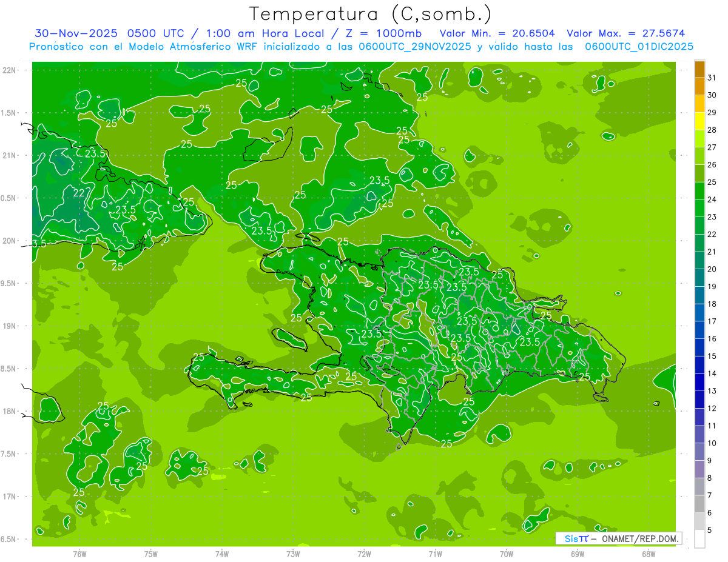Screen dimensions: 728x562
Task: Click the 76W longitude axis label
Action: [x=79, y=554]
